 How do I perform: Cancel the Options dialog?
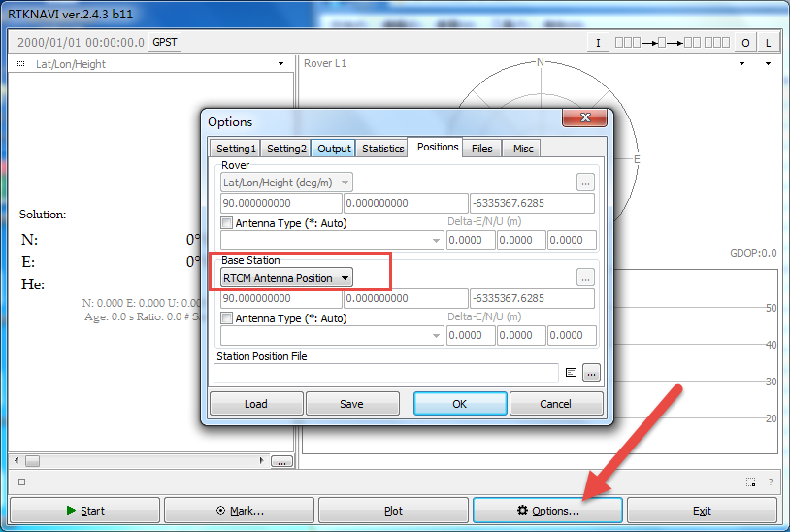(x=556, y=404)
